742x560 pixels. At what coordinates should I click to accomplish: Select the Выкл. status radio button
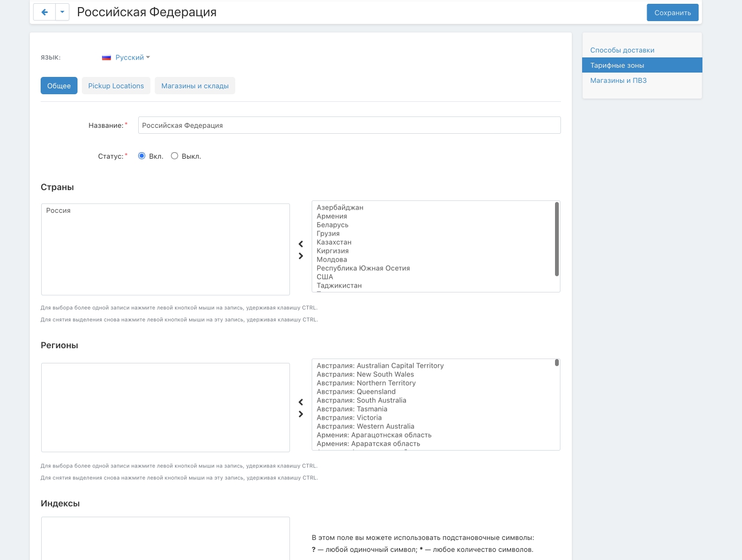[x=175, y=156]
